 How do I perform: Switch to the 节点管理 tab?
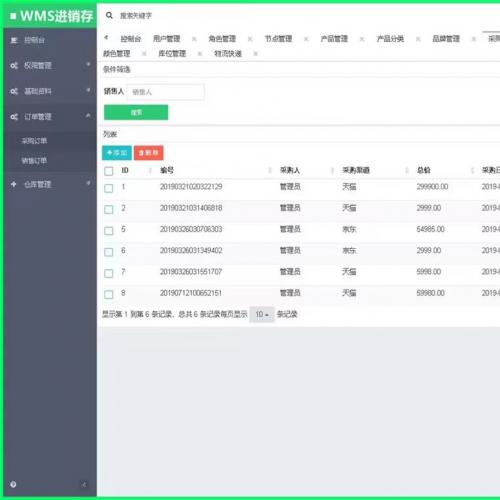click(278, 39)
